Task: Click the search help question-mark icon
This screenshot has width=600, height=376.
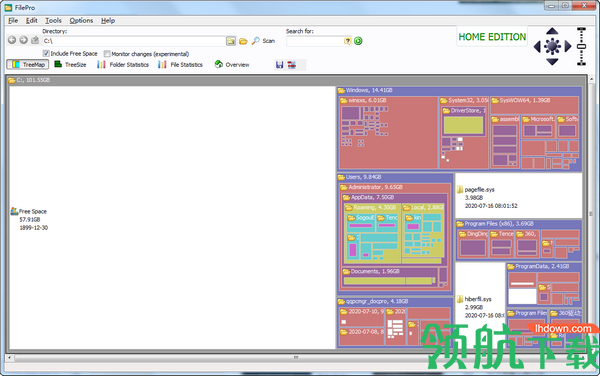Action: click(x=347, y=41)
